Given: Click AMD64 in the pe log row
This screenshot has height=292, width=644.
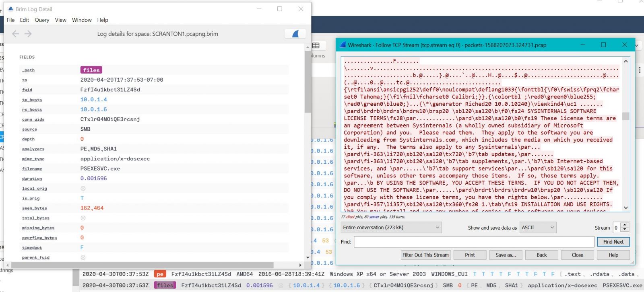Looking at the screenshot, I should tap(245, 274).
